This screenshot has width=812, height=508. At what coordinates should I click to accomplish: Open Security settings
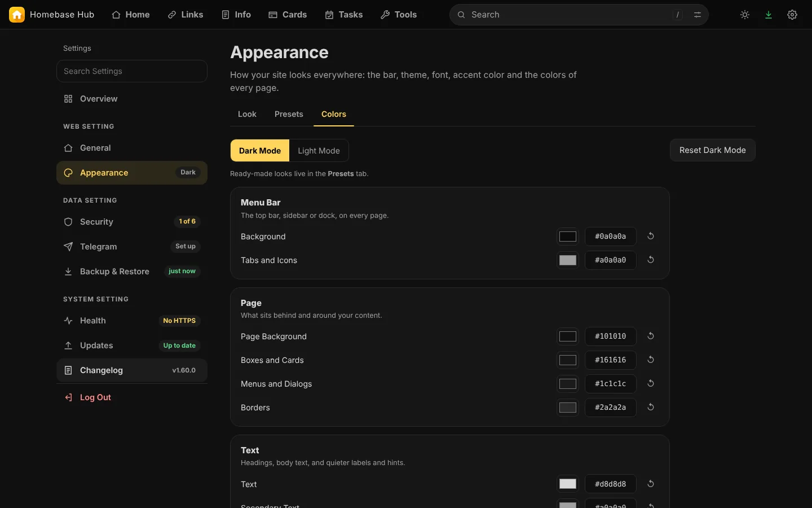tap(132, 222)
